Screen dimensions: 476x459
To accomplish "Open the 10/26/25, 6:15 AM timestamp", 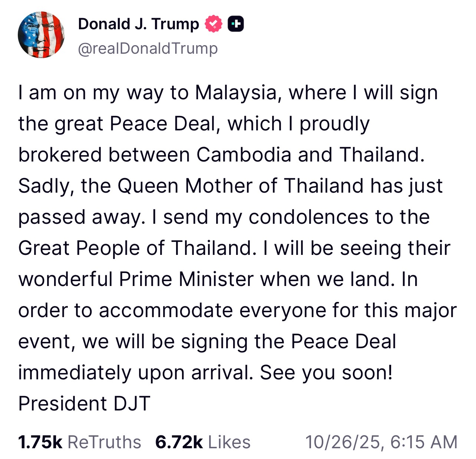I will [381, 442].
